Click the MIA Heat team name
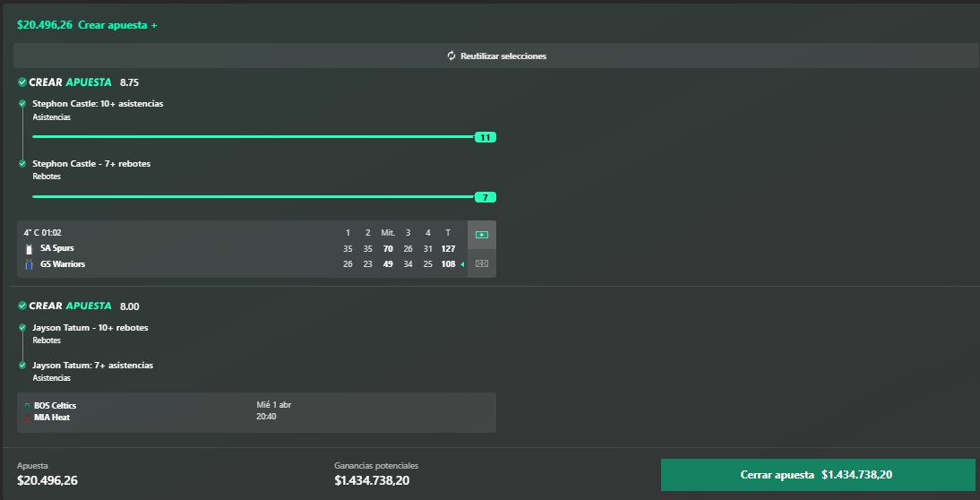This screenshot has width=980, height=500. 52,418
